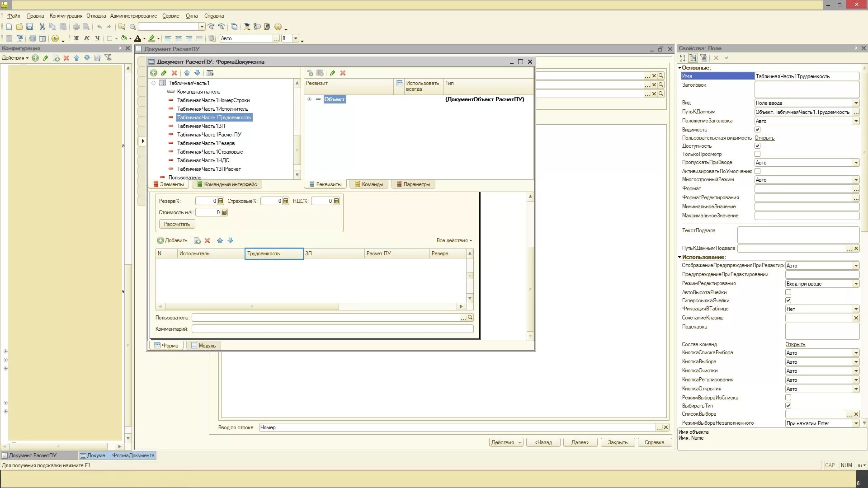Click the Далее> button
The image size is (868, 488).
(580, 442)
